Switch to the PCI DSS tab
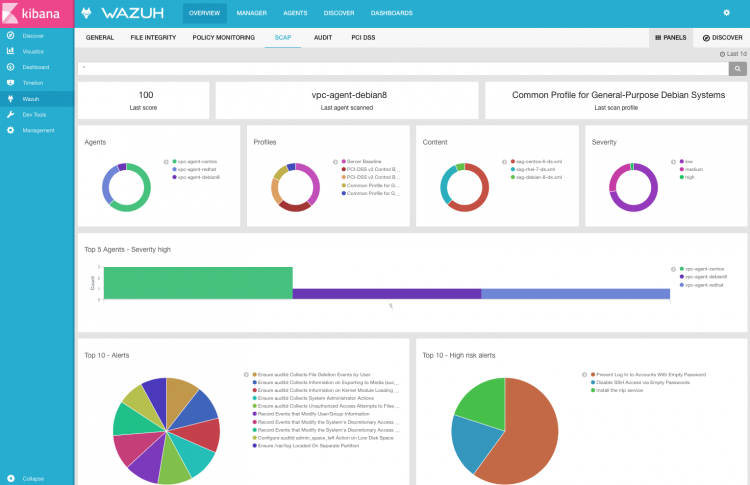 [x=364, y=37]
